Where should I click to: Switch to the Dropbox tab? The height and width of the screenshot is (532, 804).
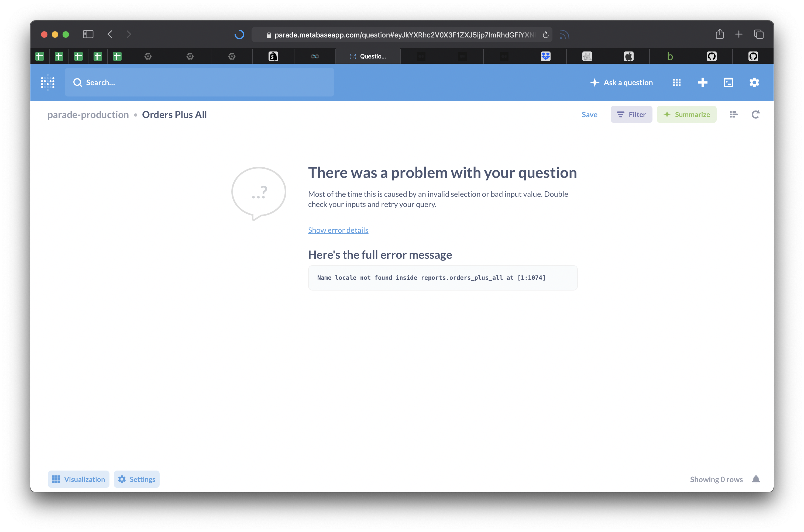point(545,56)
